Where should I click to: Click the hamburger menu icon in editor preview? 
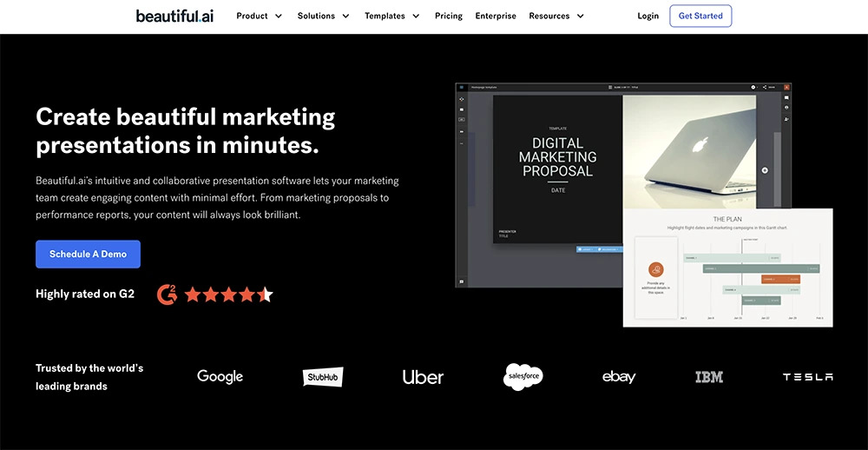(x=461, y=87)
